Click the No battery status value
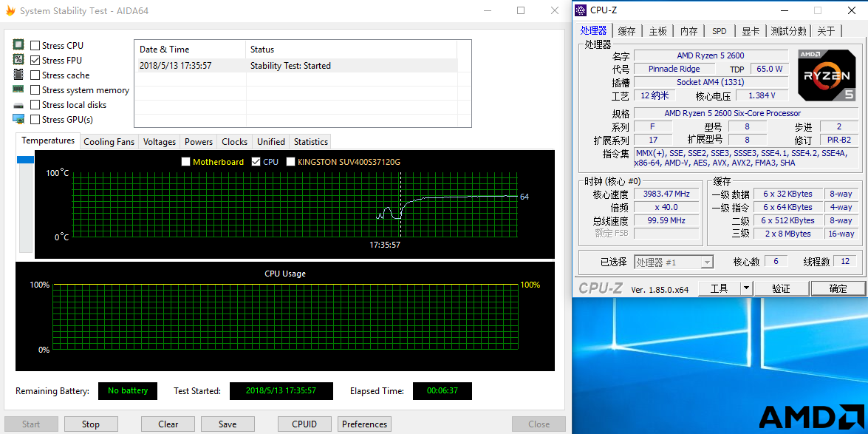 [x=128, y=391]
